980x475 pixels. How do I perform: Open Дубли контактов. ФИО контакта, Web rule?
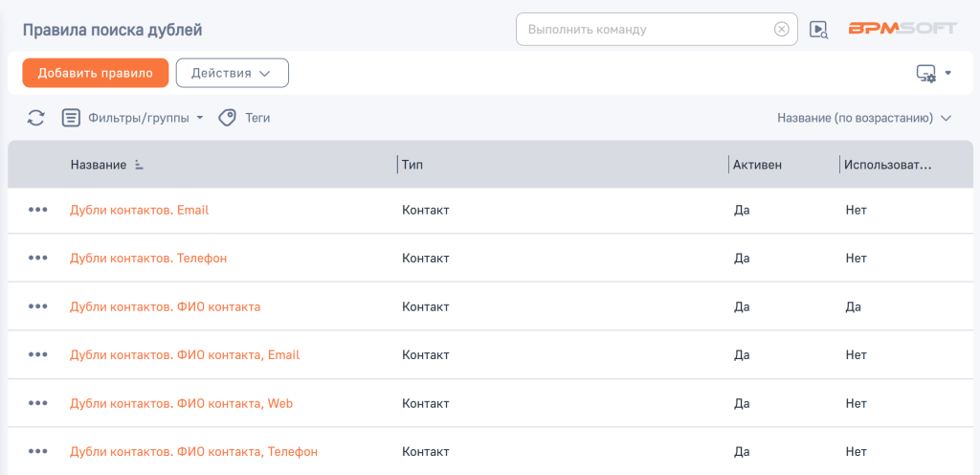[181, 403]
